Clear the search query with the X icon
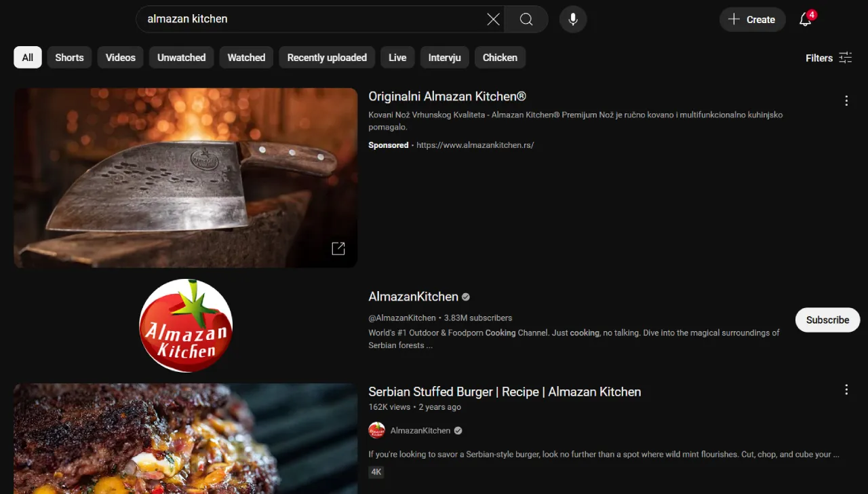Image resolution: width=868 pixels, height=494 pixels. coord(493,19)
